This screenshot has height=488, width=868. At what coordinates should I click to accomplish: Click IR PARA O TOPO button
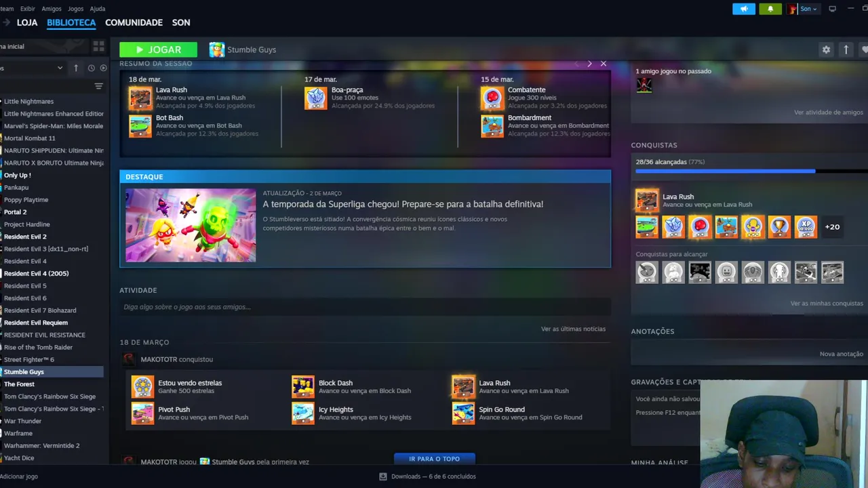pyautogui.click(x=435, y=459)
